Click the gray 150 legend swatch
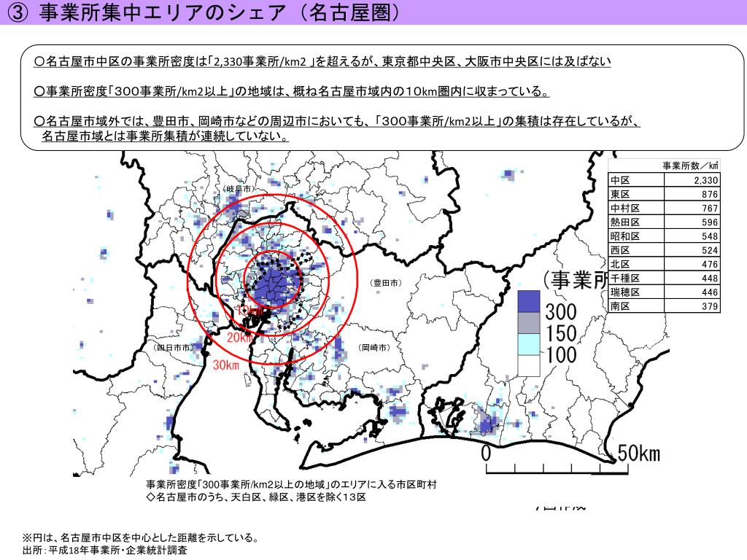 coord(529,323)
